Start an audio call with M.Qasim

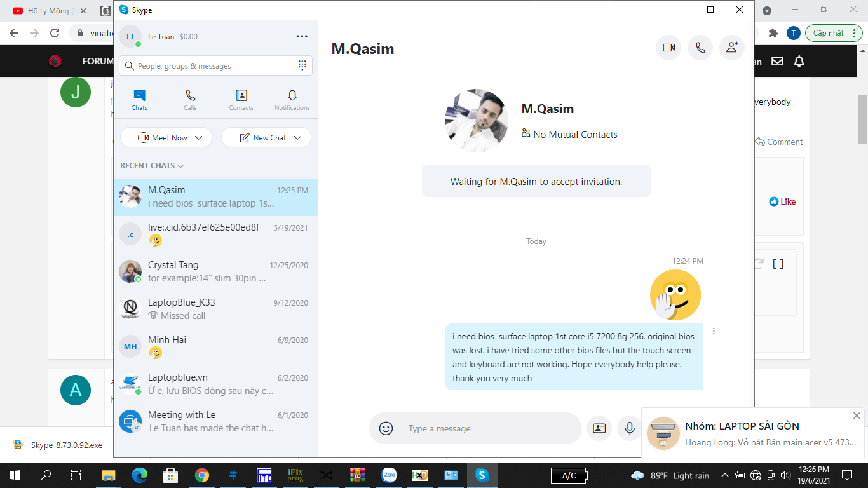click(x=700, y=48)
